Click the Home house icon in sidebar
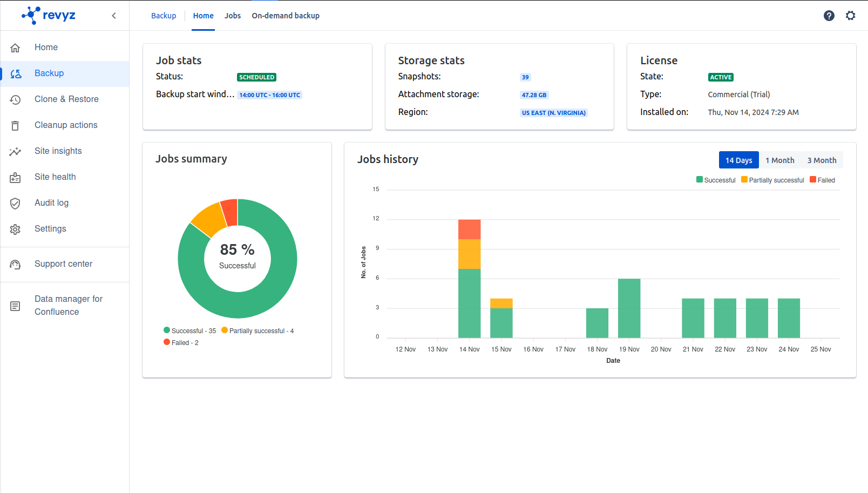868x493 pixels. [15, 48]
